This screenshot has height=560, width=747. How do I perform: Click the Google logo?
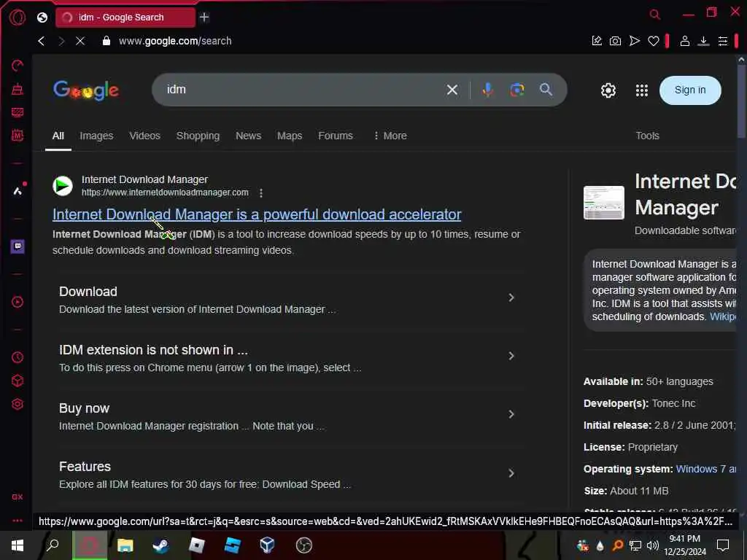[x=86, y=90]
